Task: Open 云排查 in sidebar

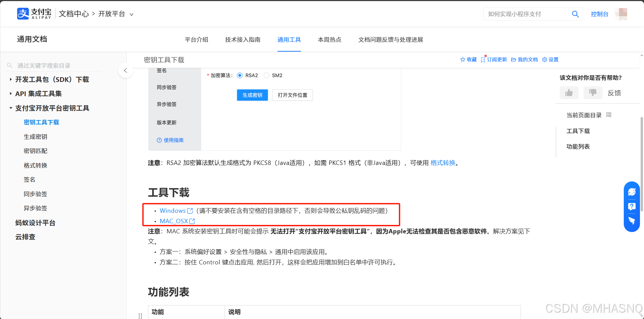Action: tap(25, 237)
